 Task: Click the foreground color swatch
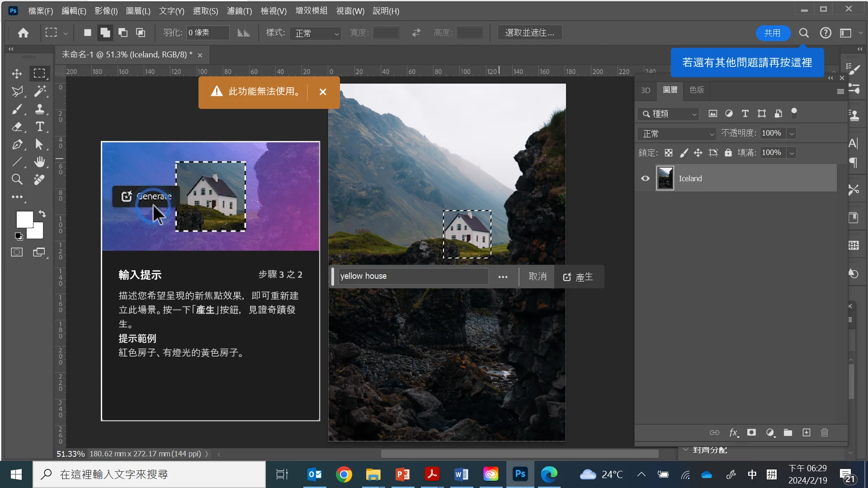click(x=24, y=220)
